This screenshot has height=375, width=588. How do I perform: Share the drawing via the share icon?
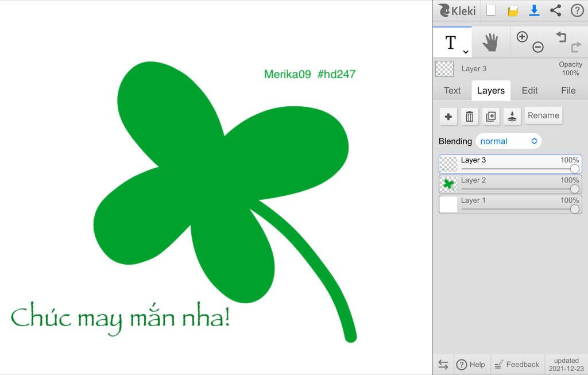tap(555, 10)
